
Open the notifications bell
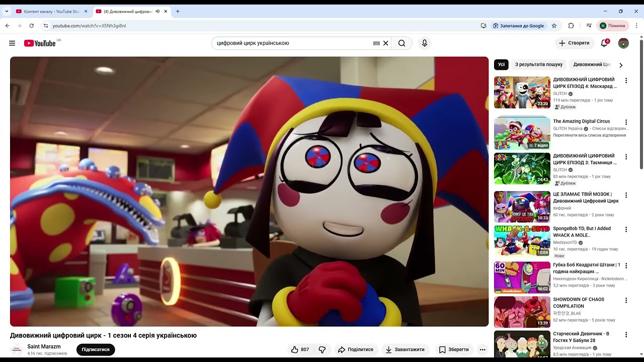pos(605,43)
